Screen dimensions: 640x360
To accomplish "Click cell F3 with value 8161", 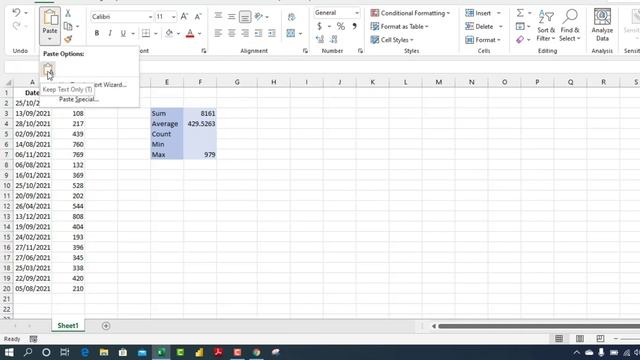I will [x=200, y=113].
